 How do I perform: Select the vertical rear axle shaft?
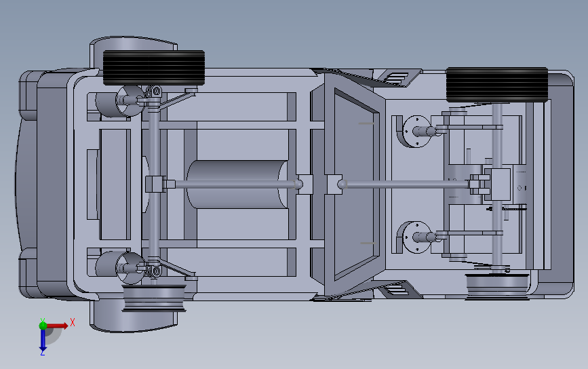(x=497, y=184)
